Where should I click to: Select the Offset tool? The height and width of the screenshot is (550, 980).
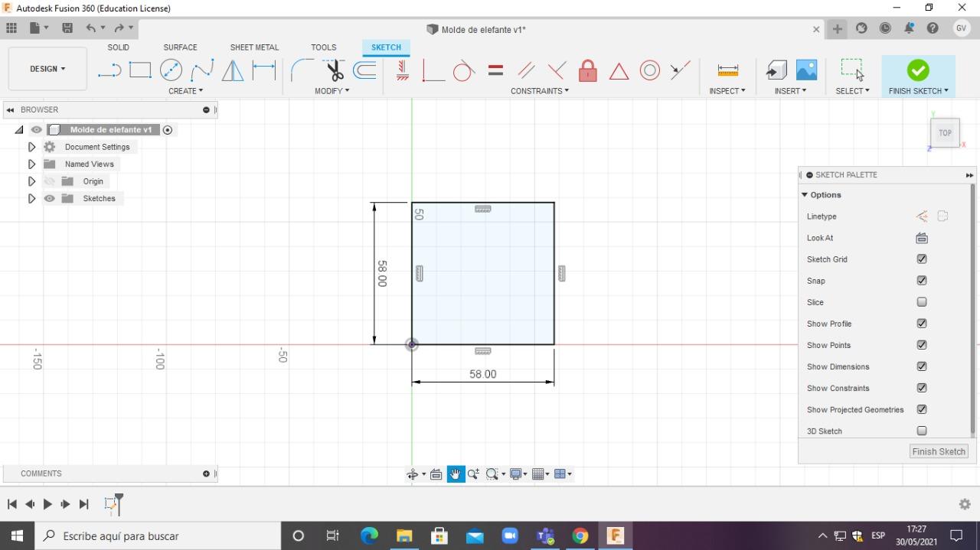(x=364, y=70)
